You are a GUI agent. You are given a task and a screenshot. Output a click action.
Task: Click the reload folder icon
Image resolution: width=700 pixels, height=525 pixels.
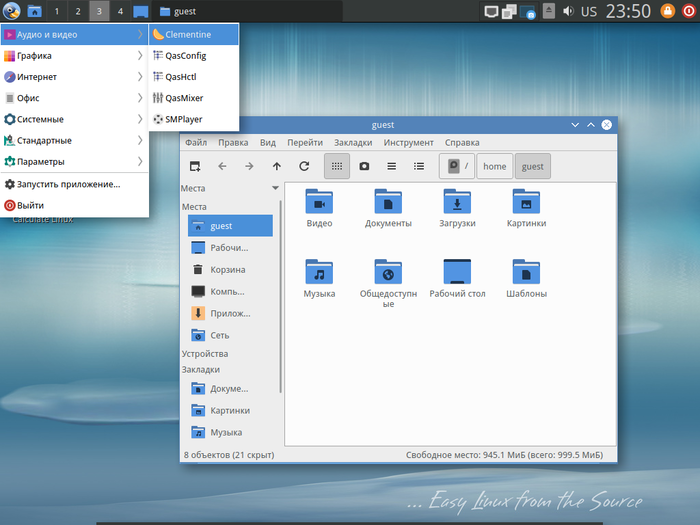point(304,166)
